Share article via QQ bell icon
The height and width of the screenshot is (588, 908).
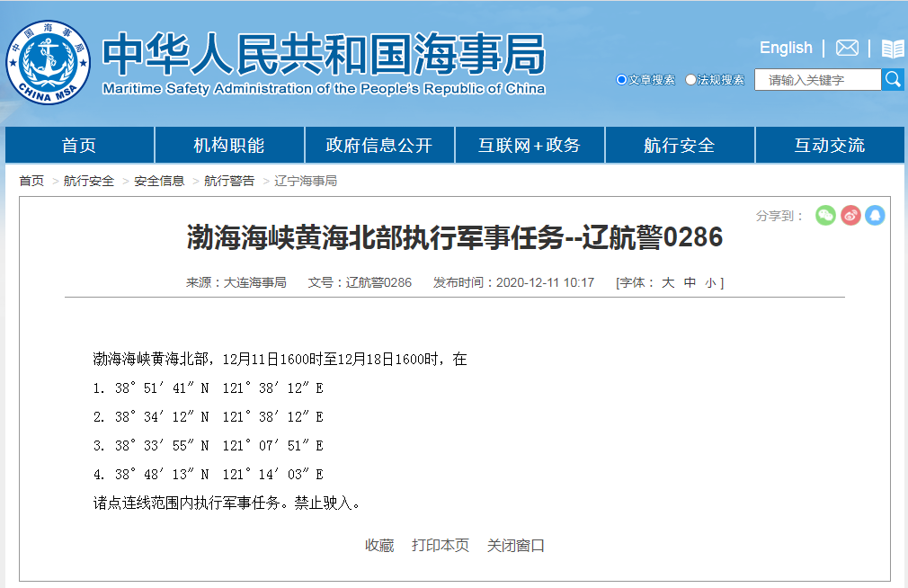875,216
